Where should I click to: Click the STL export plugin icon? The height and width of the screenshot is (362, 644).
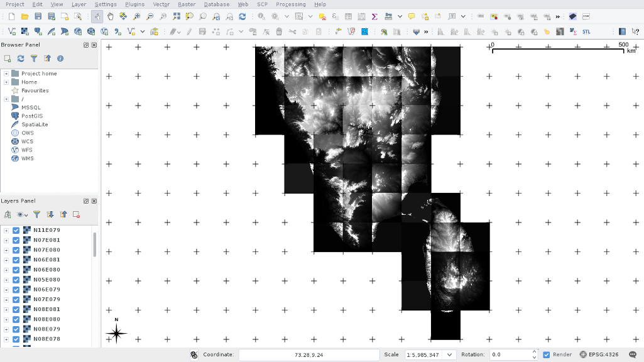pos(586,31)
